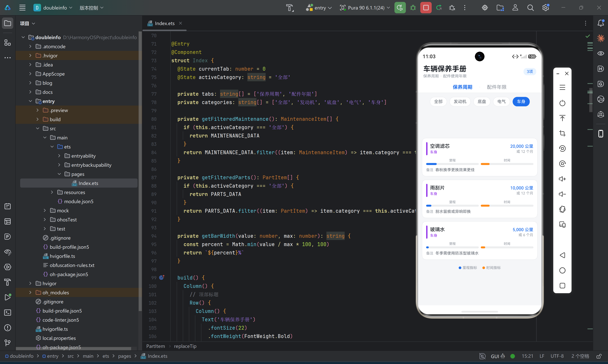The image size is (608, 364).
Task: Open the Pura 90 device selector dropdown
Action: (x=365, y=8)
